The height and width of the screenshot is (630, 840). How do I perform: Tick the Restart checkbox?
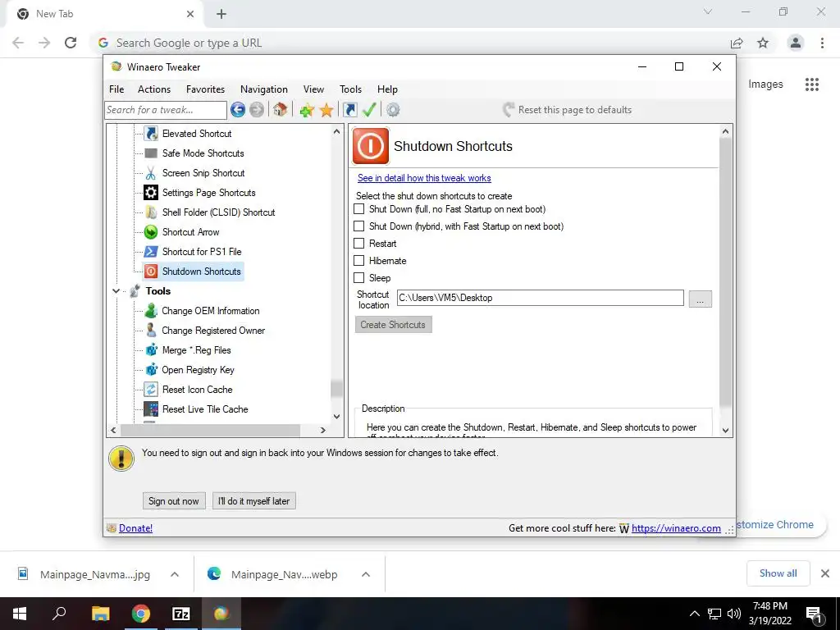pos(359,243)
